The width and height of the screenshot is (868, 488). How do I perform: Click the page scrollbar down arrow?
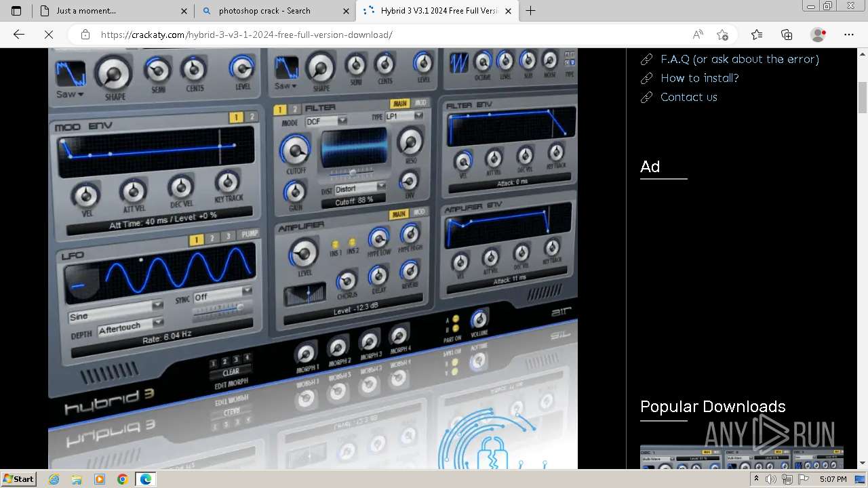point(863,464)
